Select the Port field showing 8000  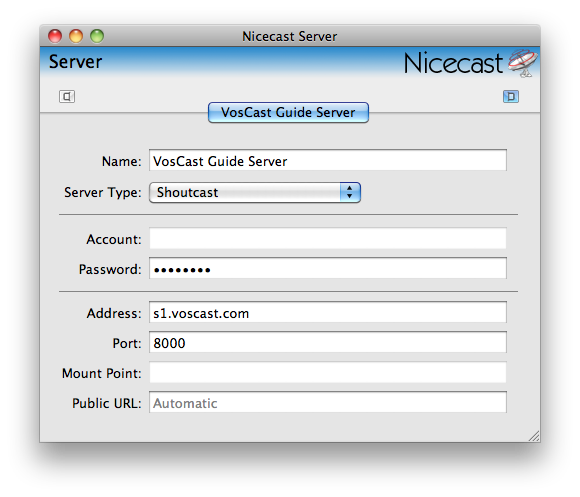pos(328,342)
